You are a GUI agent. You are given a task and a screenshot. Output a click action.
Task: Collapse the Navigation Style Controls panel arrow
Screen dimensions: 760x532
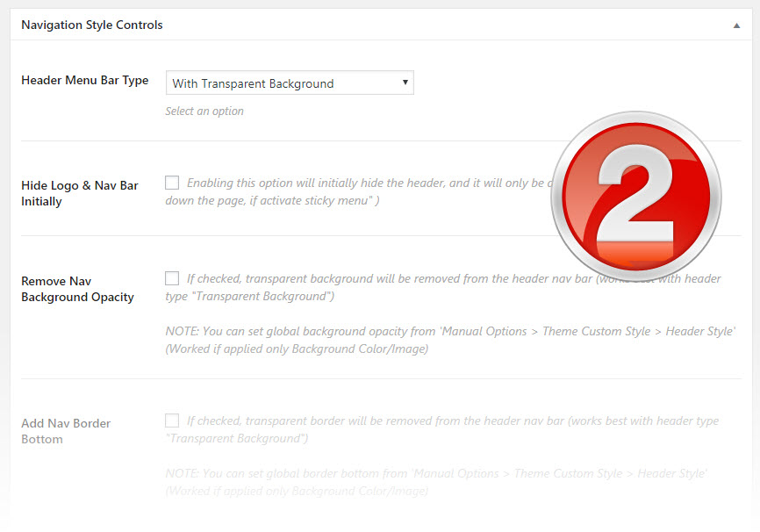[x=736, y=25]
